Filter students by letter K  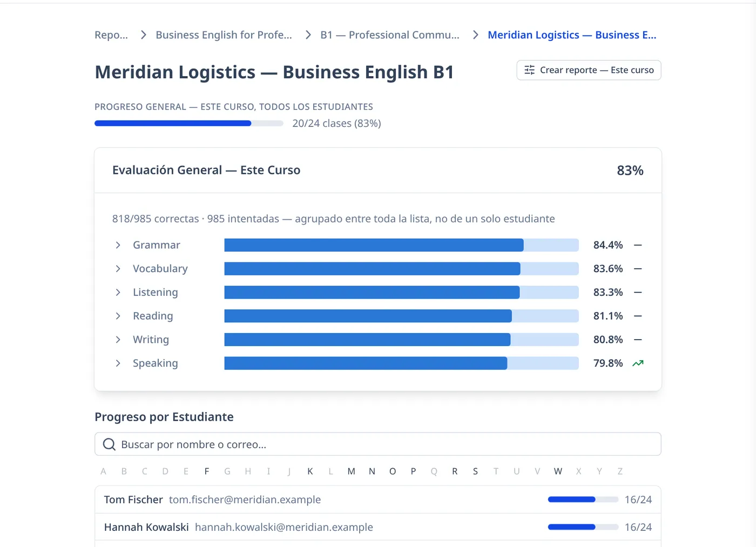tap(310, 471)
